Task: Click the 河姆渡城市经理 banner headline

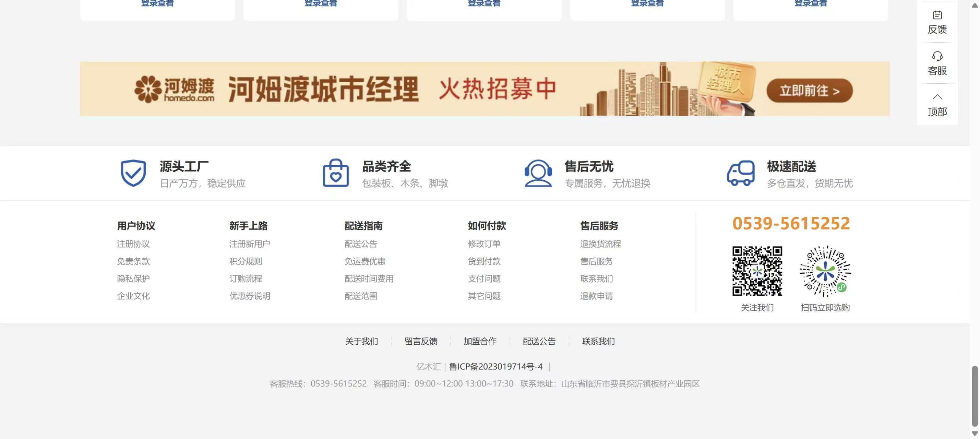Action: [323, 89]
